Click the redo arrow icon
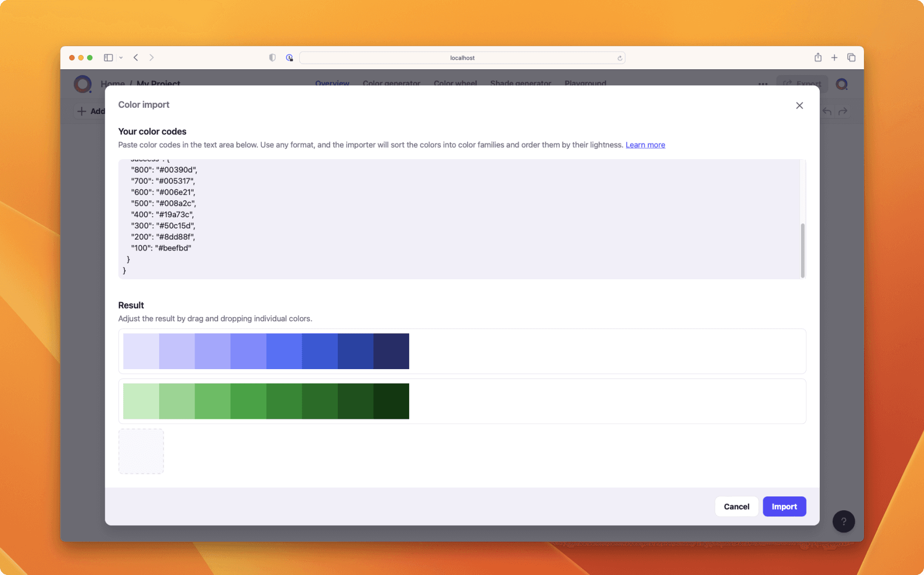The width and height of the screenshot is (924, 575). pyautogui.click(x=843, y=111)
